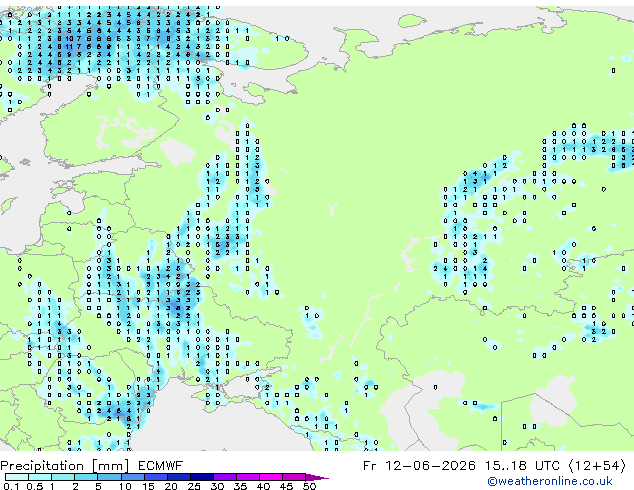The height and width of the screenshot is (490, 634).
Task: Click the date 'Fr 12-06-2026' text
Action: pos(419,466)
